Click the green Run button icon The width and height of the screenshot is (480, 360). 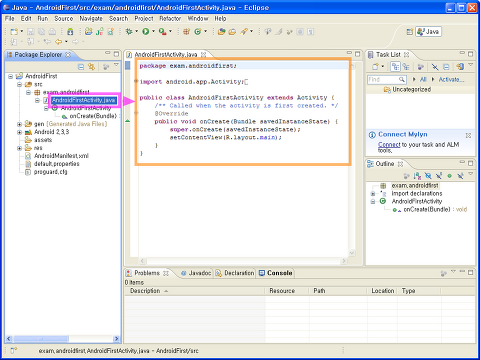click(x=146, y=32)
